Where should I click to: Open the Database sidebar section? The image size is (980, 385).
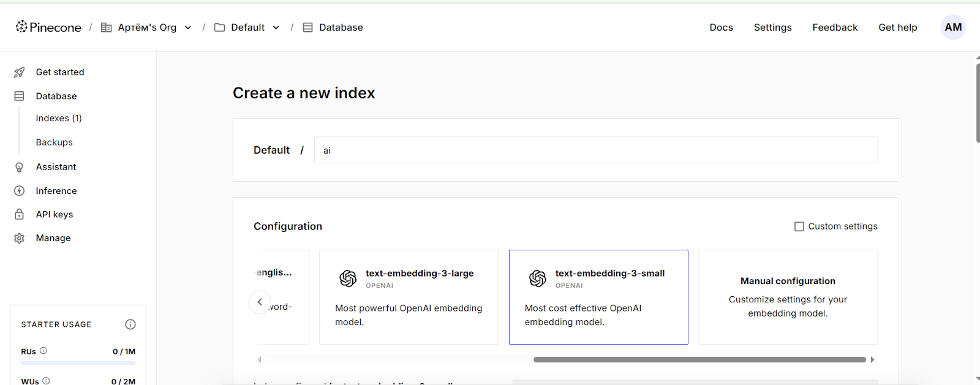click(x=56, y=96)
